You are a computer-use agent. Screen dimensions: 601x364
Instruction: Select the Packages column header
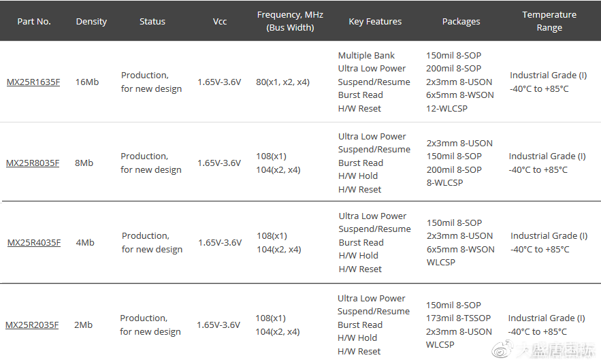pyautogui.click(x=461, y=21)
